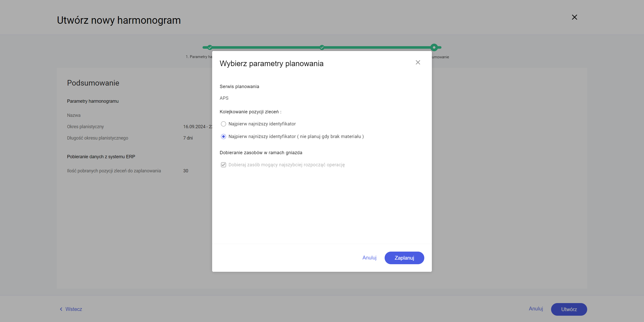Select Najpierw najniższy identyfikator radio button

(223, 124)
